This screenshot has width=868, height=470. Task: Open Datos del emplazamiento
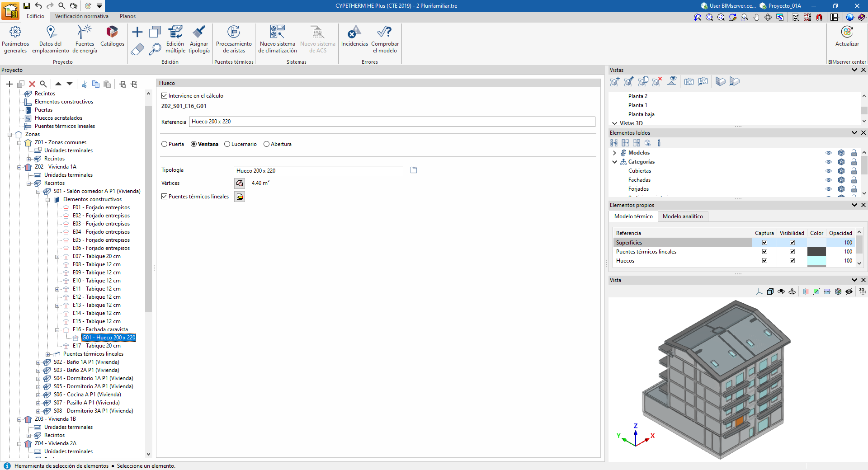click(51, 39)
